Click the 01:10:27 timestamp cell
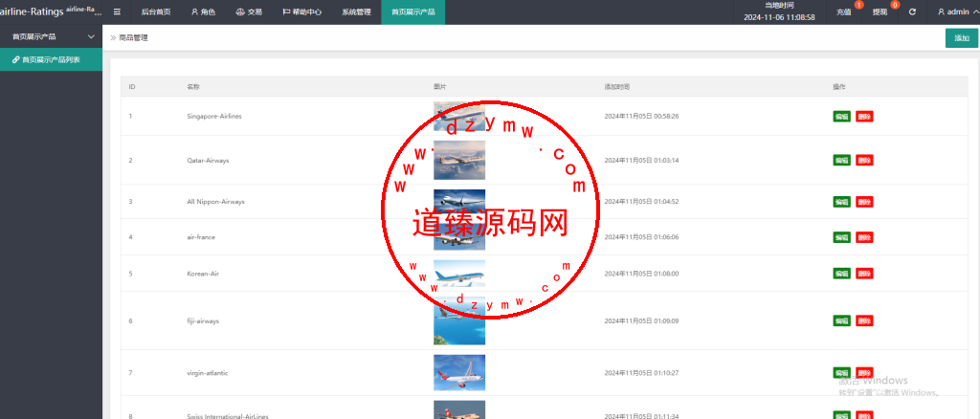The width and height of the screenshot is (980, 419). [x=641, y=373]
